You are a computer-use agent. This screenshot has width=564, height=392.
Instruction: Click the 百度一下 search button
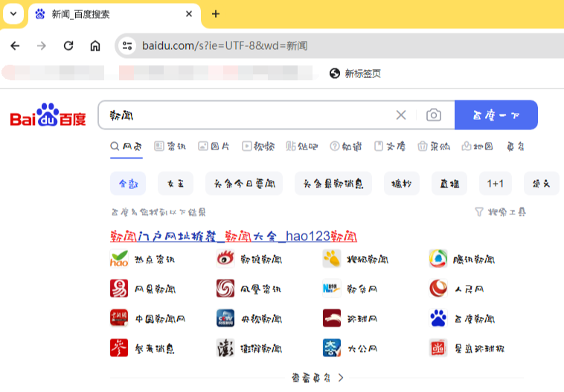[x=496, y=115]
